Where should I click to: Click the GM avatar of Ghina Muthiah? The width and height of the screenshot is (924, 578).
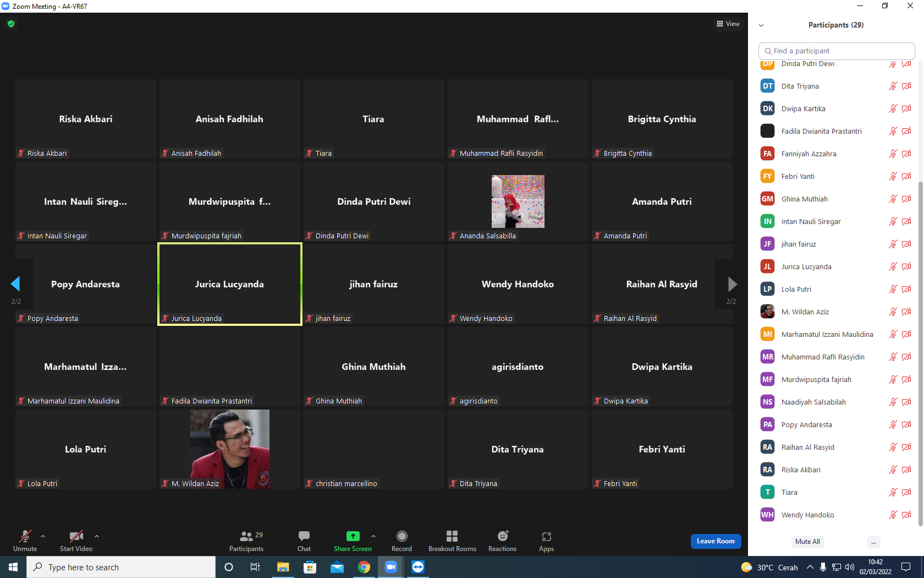point(767,199)
